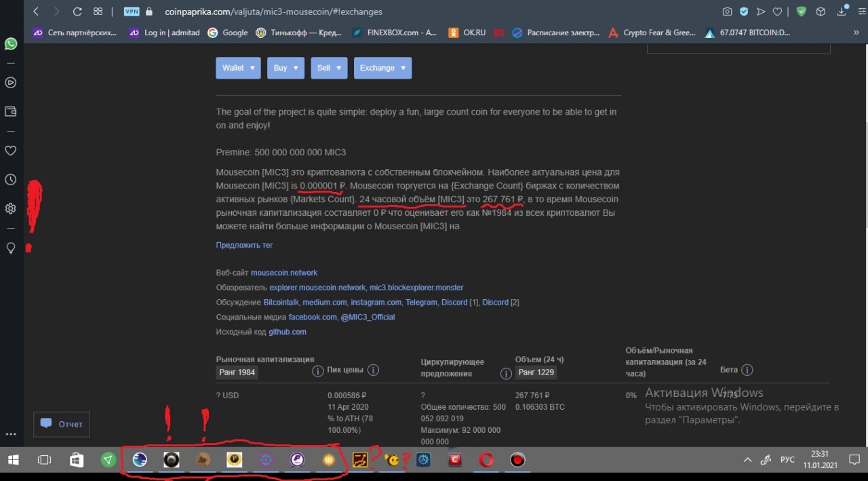Open the extensions cube icon

[821, 12]
